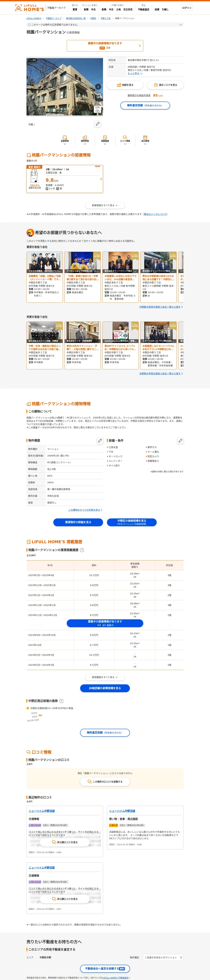Open the 土地 menu item in header

pyautogui.click(x=118, y=9)
